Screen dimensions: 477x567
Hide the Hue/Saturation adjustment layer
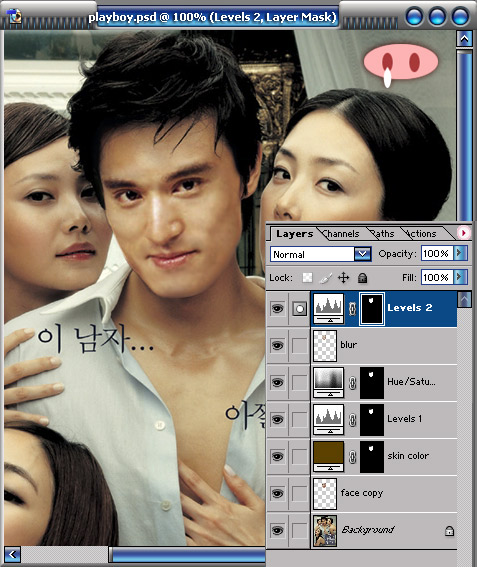277,383
